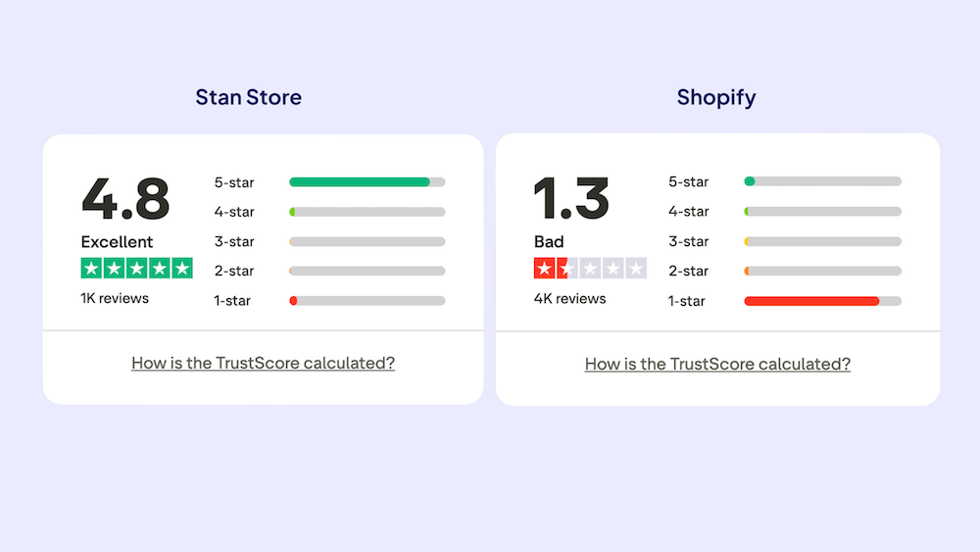Select Stan Store 5-star rating bar

[x=367, y=181]
